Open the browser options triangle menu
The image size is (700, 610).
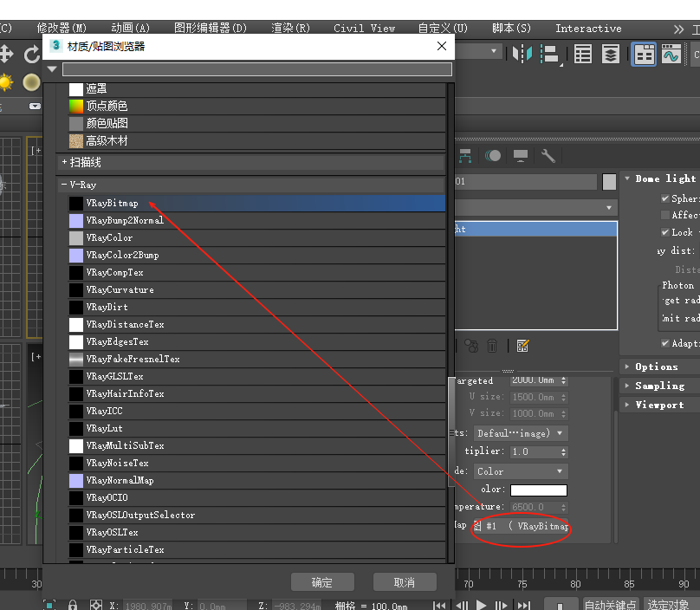pyautogui.click(x=52, y=69)
